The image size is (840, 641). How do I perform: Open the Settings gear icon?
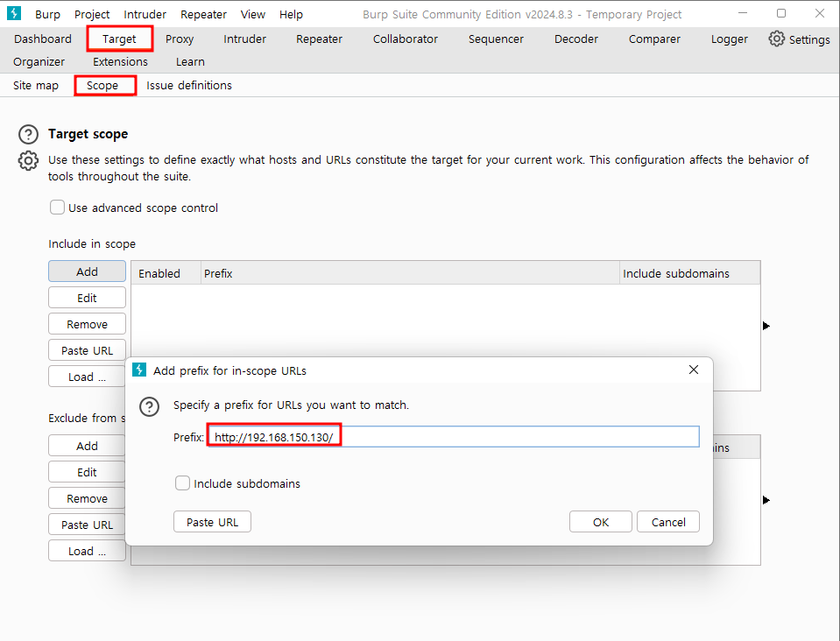point(776,39)
